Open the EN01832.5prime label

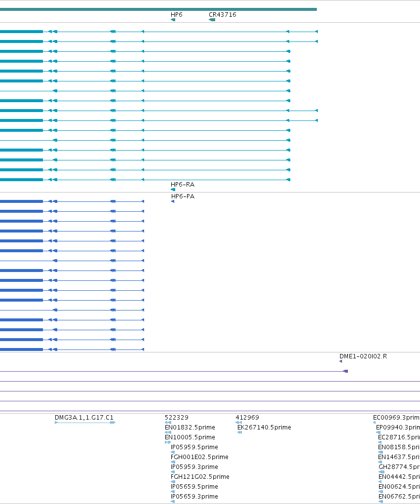point(190,427)
